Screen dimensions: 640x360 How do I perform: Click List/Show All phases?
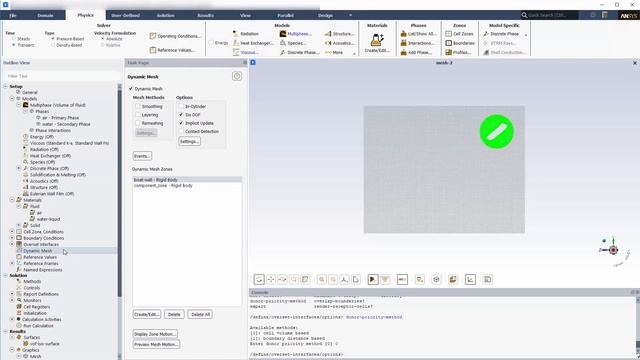click(x=419, y=34)
